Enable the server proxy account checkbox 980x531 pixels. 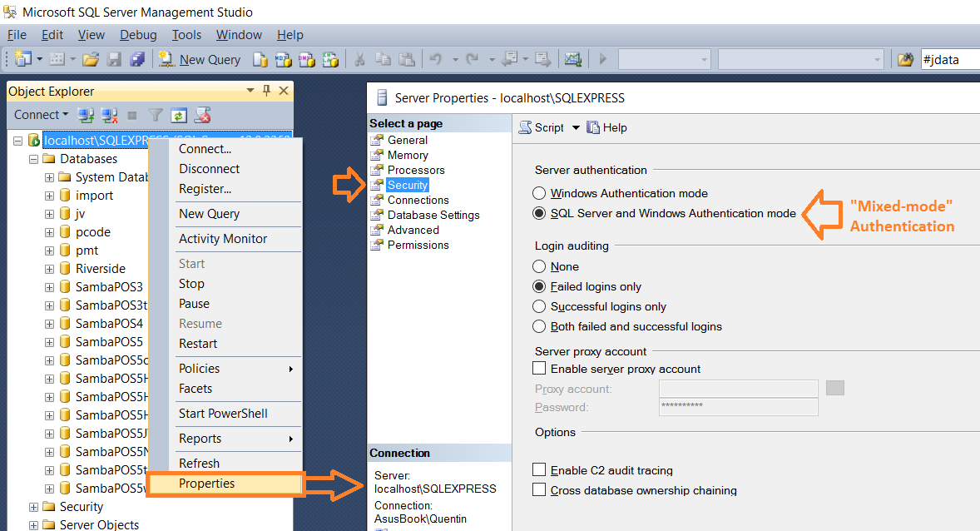538,368
